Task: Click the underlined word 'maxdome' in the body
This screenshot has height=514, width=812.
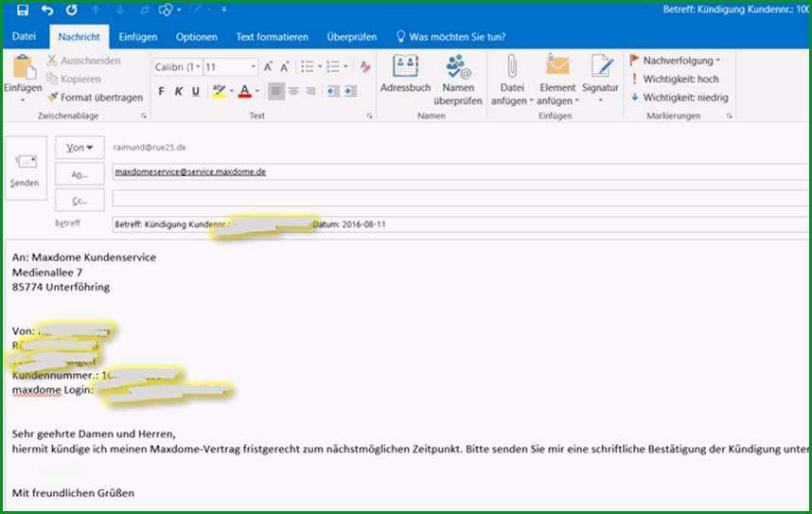Action: pyautogui.click(x=36, y=390)
